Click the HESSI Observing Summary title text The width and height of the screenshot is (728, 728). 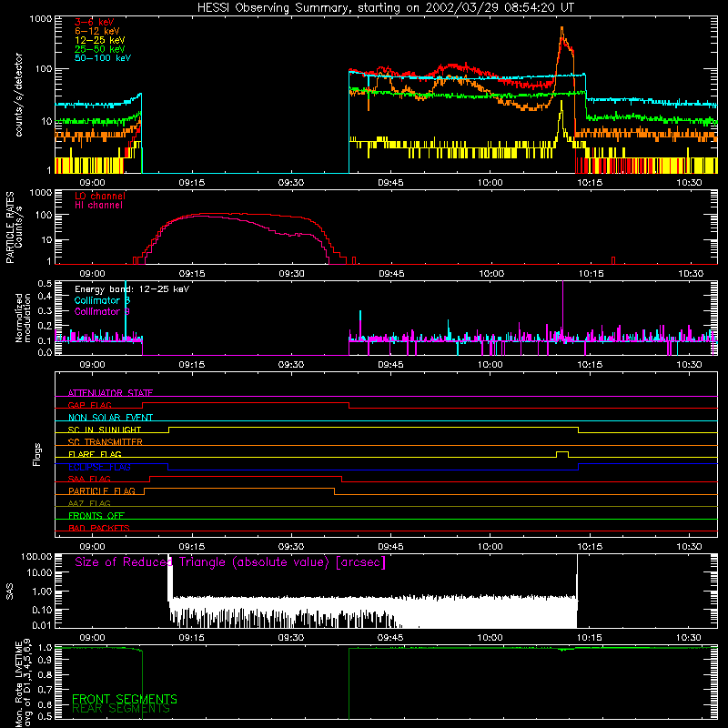pyautogui.click(x=385, y=8)
